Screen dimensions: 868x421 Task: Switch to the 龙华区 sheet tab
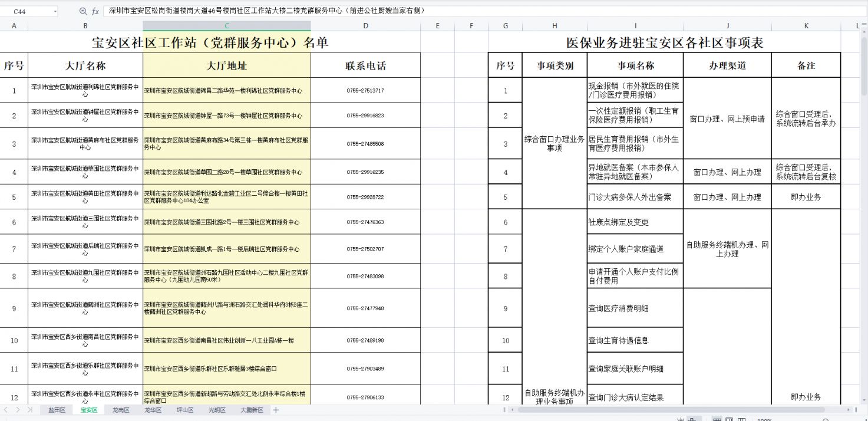coord(153,410)
